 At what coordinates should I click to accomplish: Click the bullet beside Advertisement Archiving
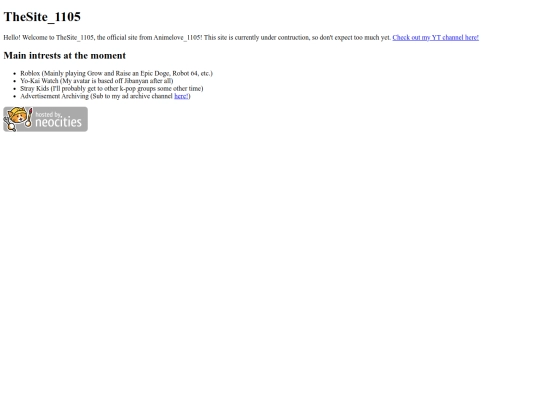click(14, 96)
